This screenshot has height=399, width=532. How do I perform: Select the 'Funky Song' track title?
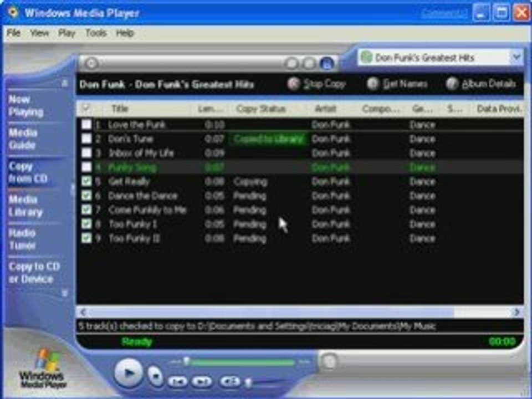coord(132,167)
